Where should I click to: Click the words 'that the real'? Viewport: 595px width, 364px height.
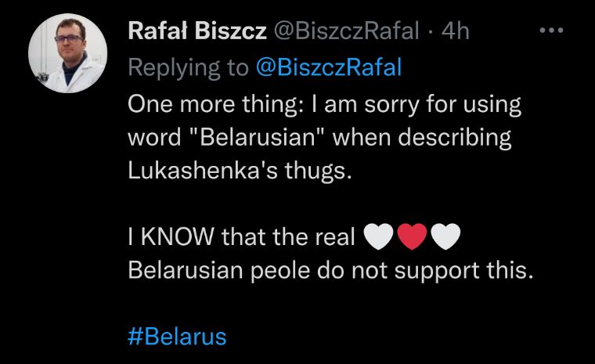(288, 236)
